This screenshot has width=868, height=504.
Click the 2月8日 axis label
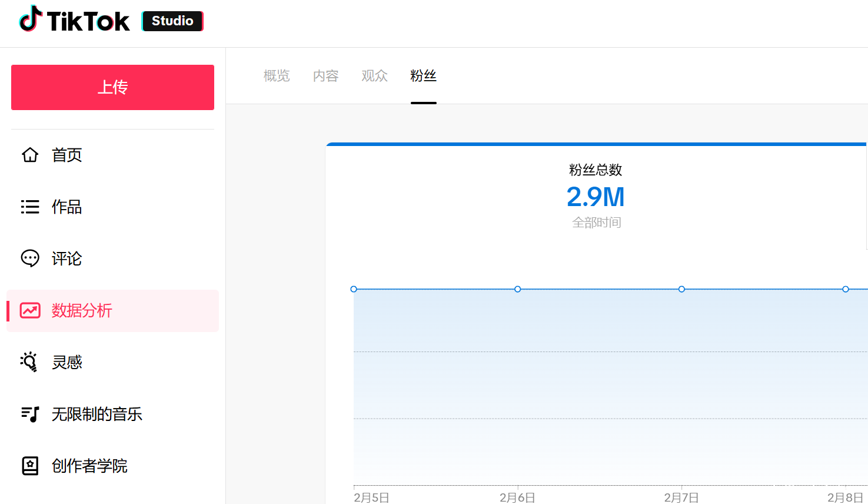pyautogui.click(x=845, y=498)
